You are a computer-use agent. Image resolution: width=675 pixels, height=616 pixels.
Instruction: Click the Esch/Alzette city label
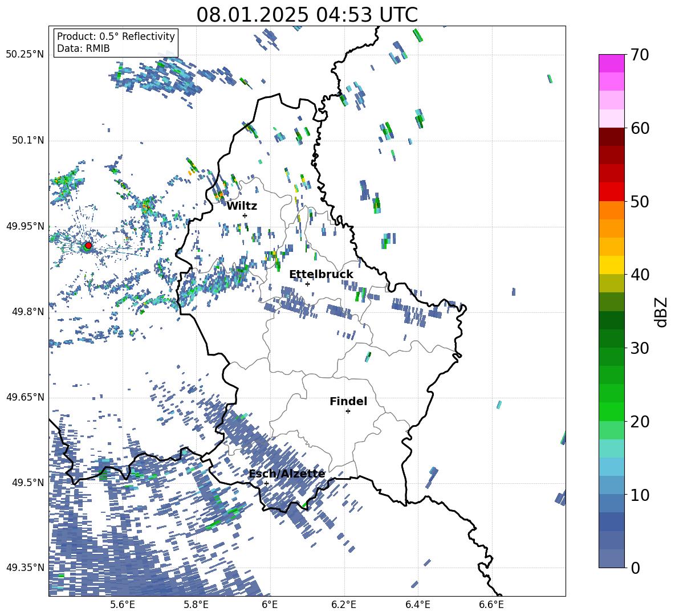pos(287,474)
